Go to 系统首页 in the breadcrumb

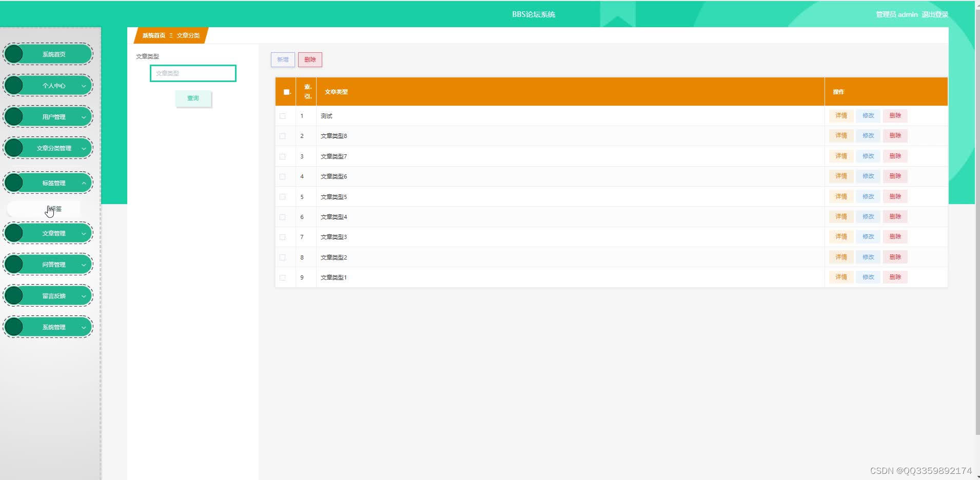154,35
